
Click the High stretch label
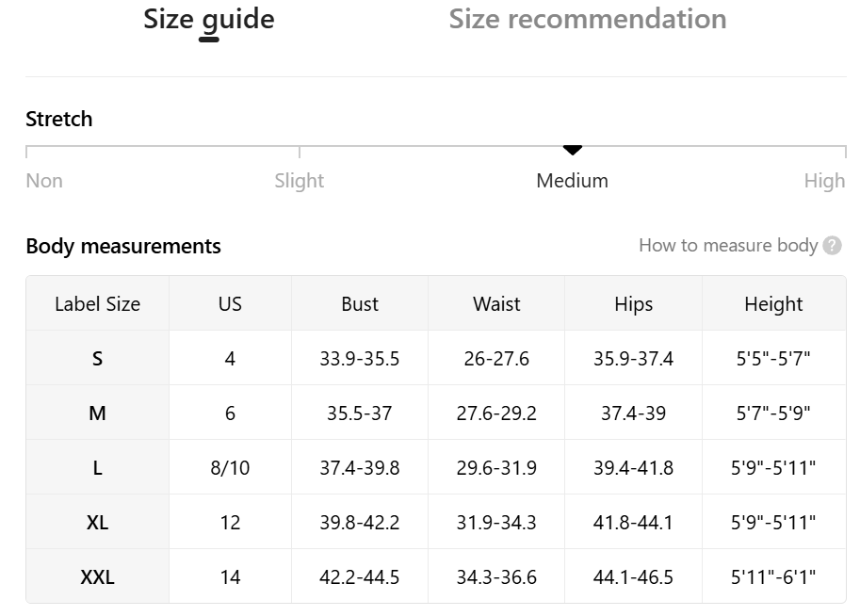click(824, 181)
